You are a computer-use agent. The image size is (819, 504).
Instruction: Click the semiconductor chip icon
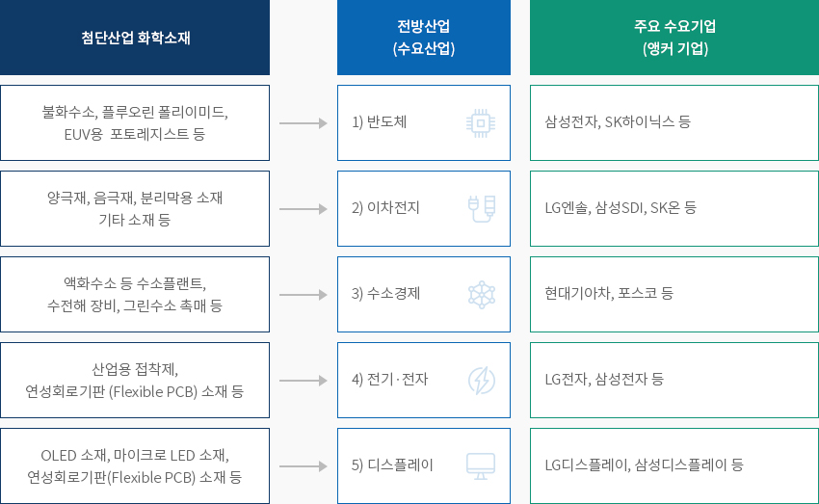click(x=481, y=123)
